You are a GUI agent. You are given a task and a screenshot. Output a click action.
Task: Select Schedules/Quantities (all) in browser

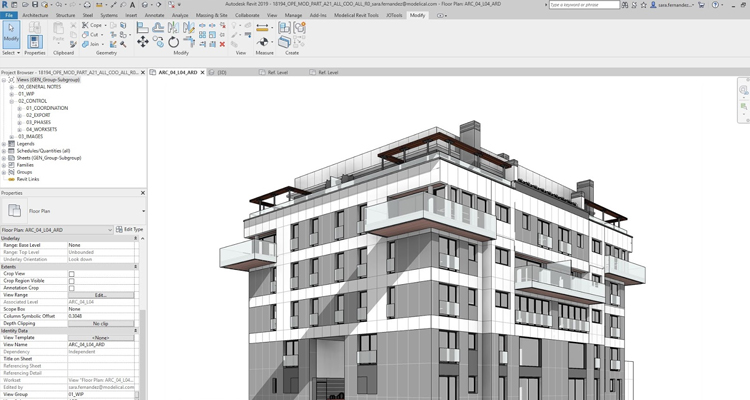(x=43, y=151)
